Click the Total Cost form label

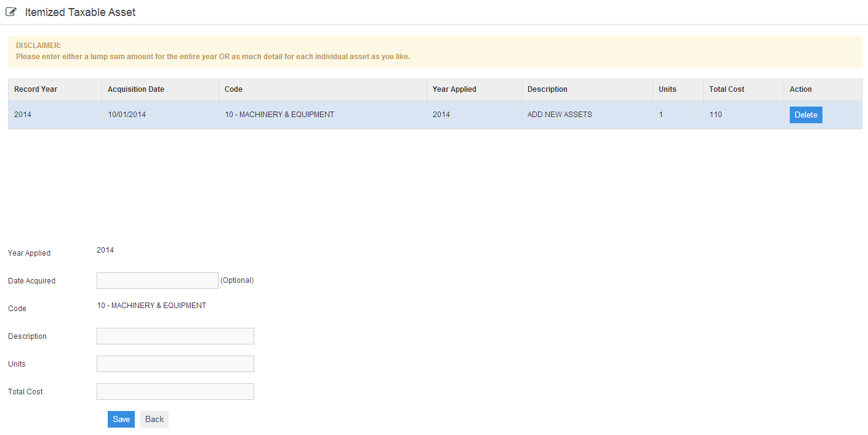point(25,392)
